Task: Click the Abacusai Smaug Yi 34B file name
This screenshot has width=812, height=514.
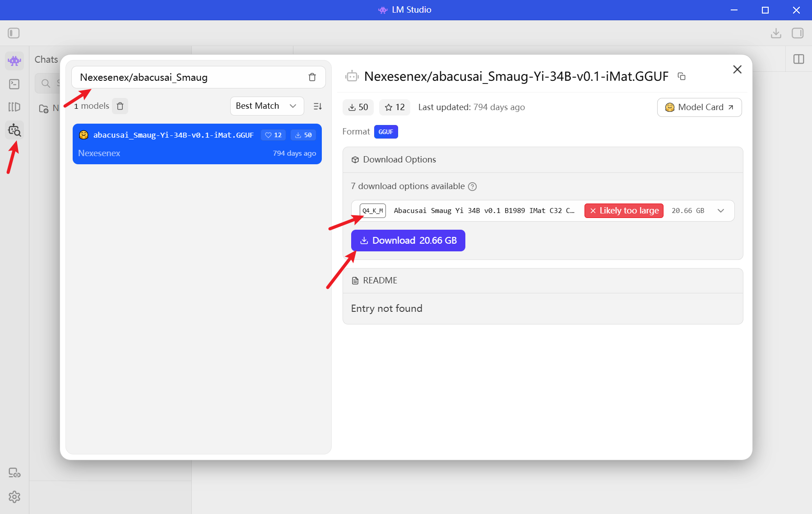Action: [484, 211]
